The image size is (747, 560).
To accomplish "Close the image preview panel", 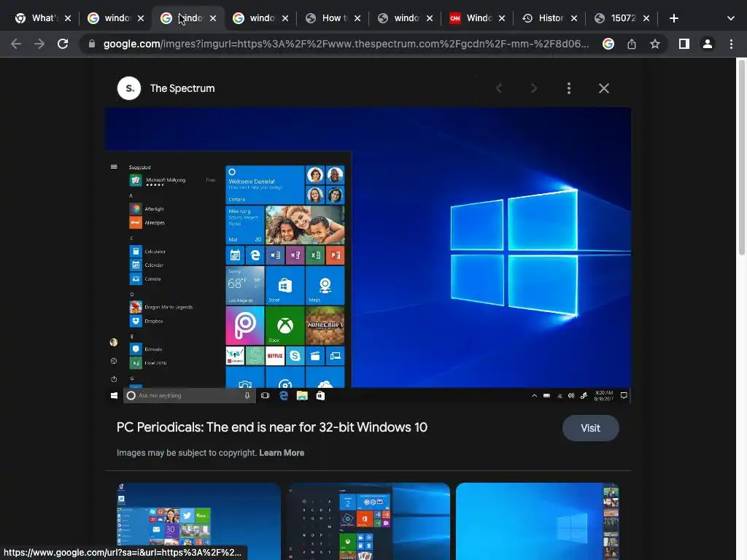I will pyautogui.click(x=603, y=88).
